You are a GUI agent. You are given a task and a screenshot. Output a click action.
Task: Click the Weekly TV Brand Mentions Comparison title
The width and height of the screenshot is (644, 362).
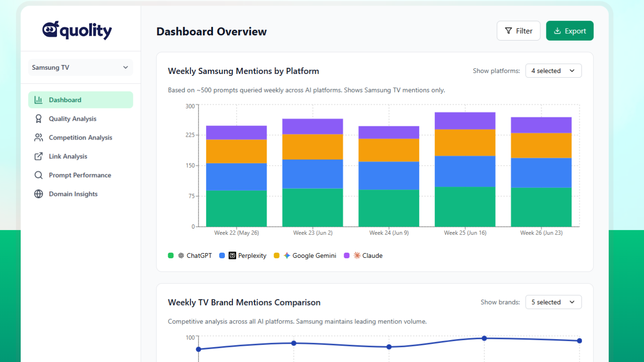[244, 303]
